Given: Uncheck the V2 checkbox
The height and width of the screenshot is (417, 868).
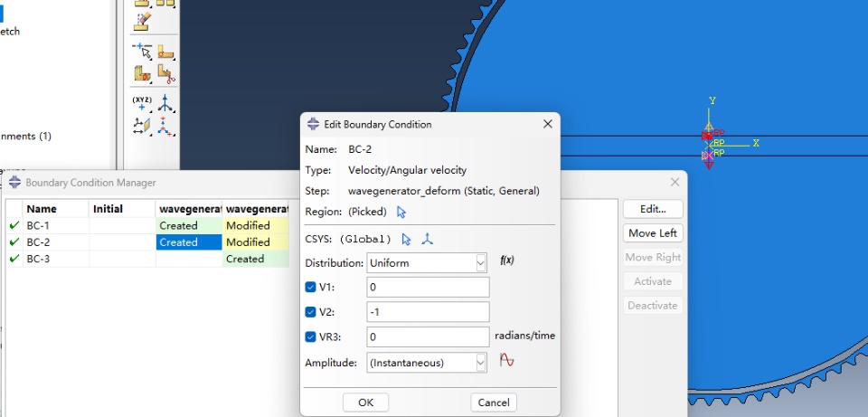Looking at the screenshot, I should [x=310, y=312].
